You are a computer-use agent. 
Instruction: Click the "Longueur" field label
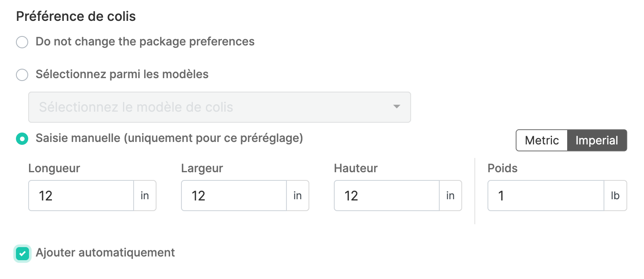[x=54, y=168]
